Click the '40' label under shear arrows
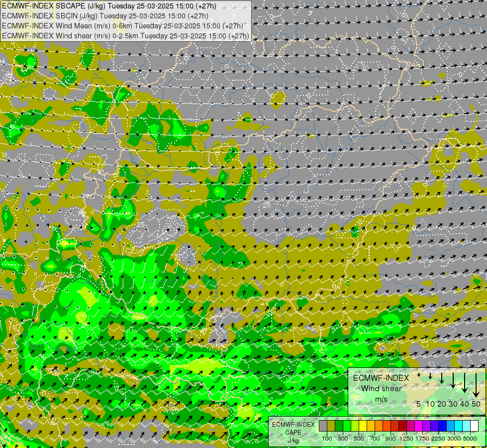 465,404
